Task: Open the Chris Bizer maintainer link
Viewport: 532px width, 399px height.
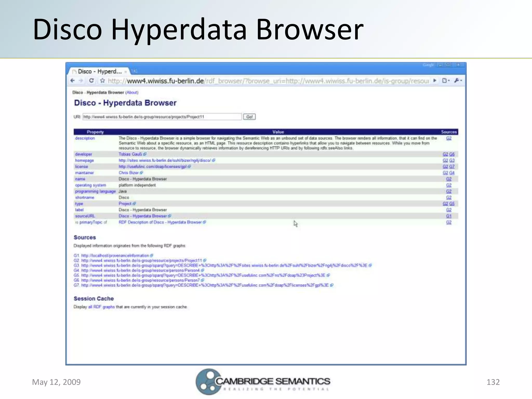Action: [x=129, y=173]
